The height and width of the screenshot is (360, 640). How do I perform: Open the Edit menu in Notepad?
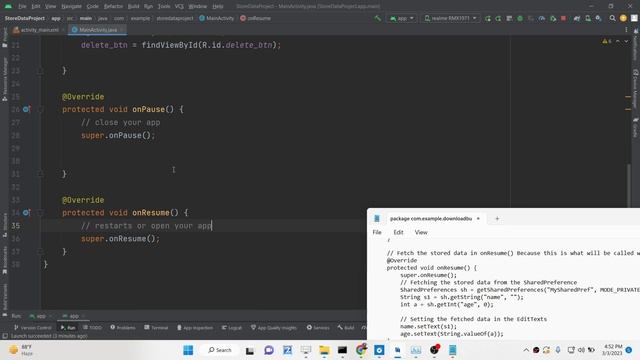point(398,232)
